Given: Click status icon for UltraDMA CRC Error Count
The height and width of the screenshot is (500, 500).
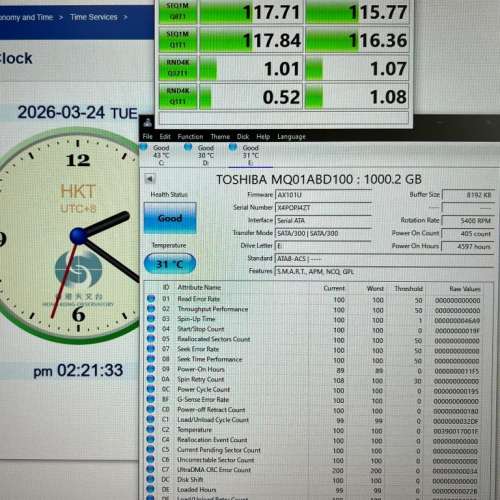Looking at the screenshot, I should (151, 469).
